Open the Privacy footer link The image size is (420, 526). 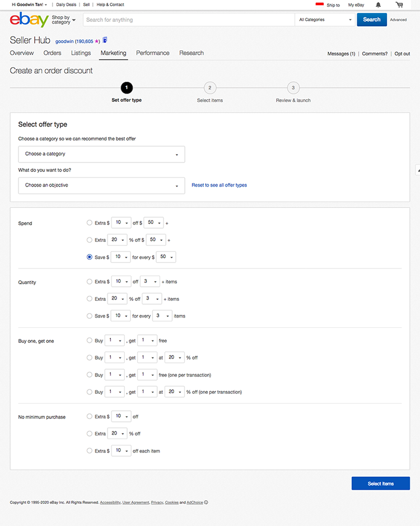pos(157,502)
